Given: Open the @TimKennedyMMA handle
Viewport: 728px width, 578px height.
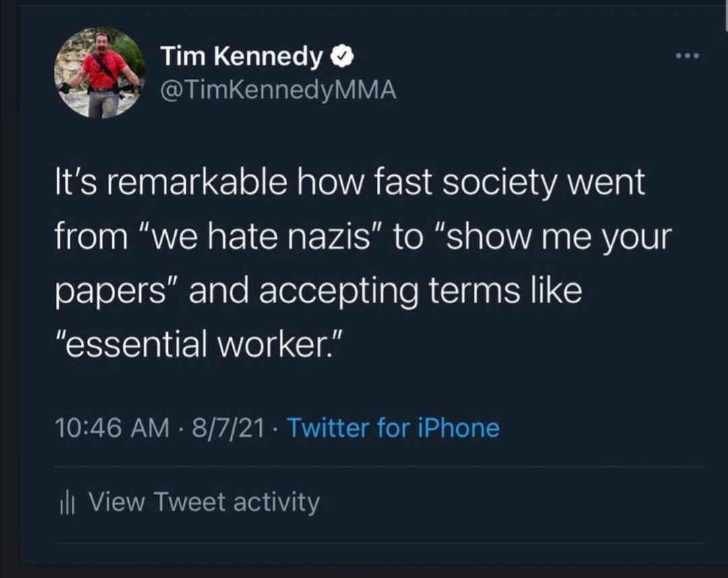Looking at the screenshot, I should tap(278, 89).
